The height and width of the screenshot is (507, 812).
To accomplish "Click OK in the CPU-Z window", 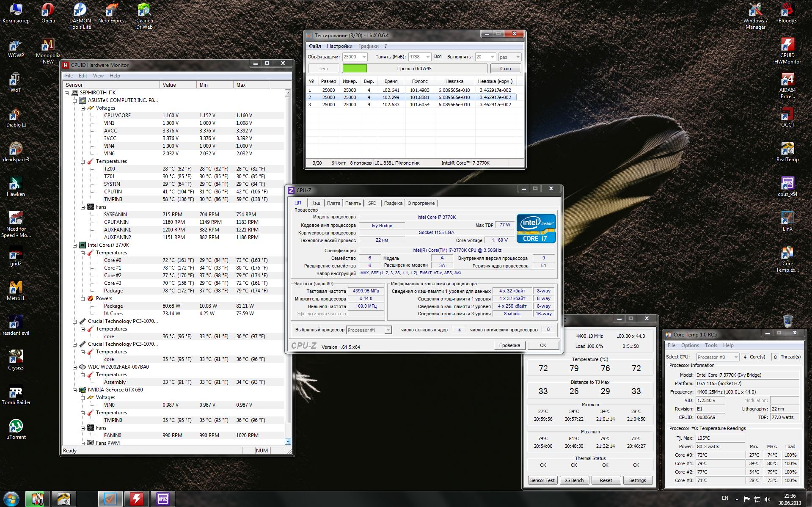I will [543, 345].
